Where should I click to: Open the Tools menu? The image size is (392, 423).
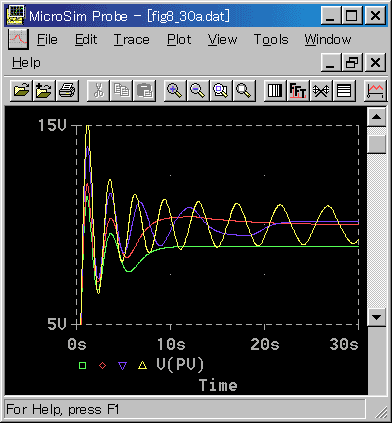tap(271, 40)
